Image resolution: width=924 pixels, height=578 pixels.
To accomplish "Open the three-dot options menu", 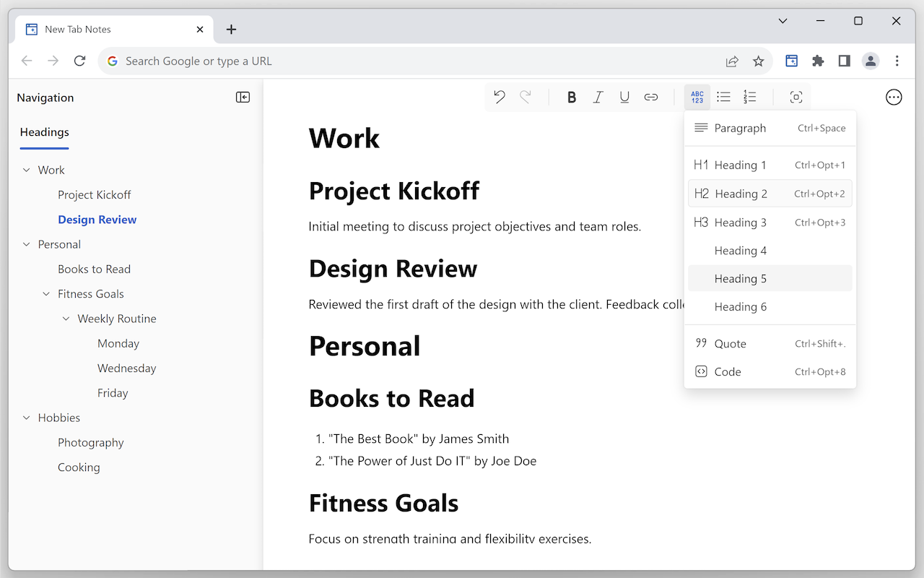I will [x=894, y=96].
